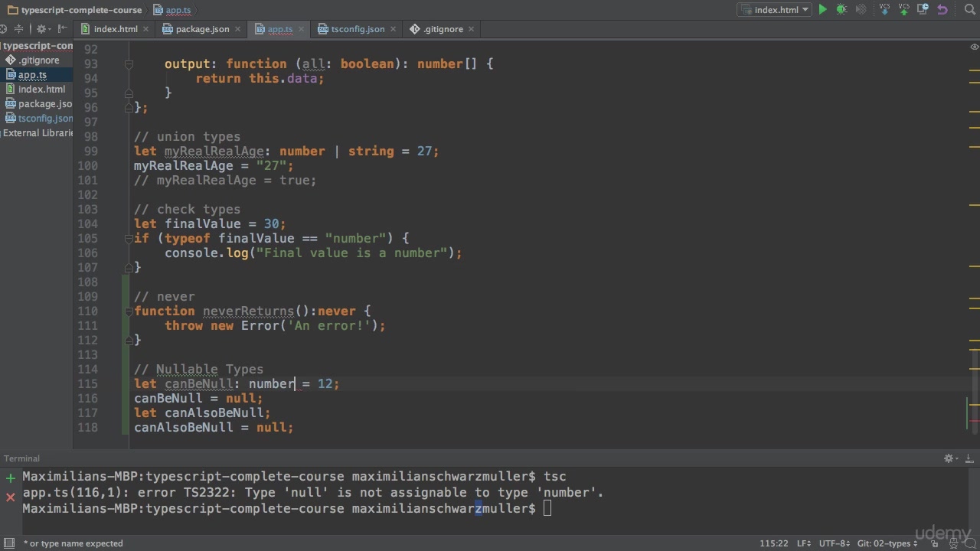980x551 pixels.
Task: Click the '// Nullable Types' comment
Action: click(198, 370)
